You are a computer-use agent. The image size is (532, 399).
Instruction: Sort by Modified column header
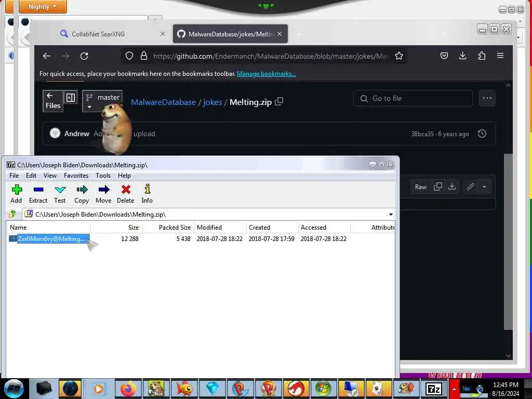(x=220, y=228)
